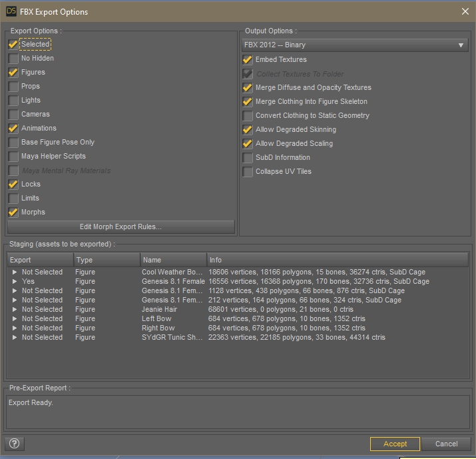This screenshot has height=459, width=476.
Task: Click the Export Ready report text
Action: point(31,403)
